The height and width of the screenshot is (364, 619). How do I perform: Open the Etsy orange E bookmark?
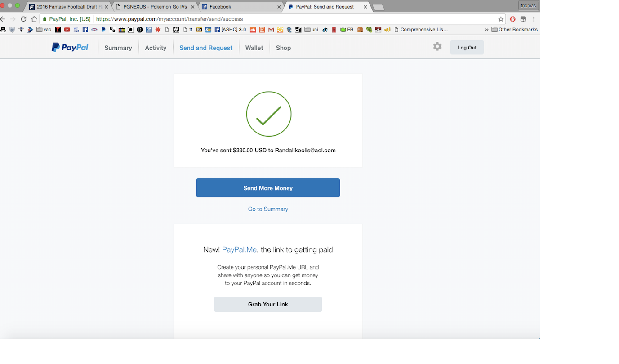pyautogui.click(x=262, y=30)
